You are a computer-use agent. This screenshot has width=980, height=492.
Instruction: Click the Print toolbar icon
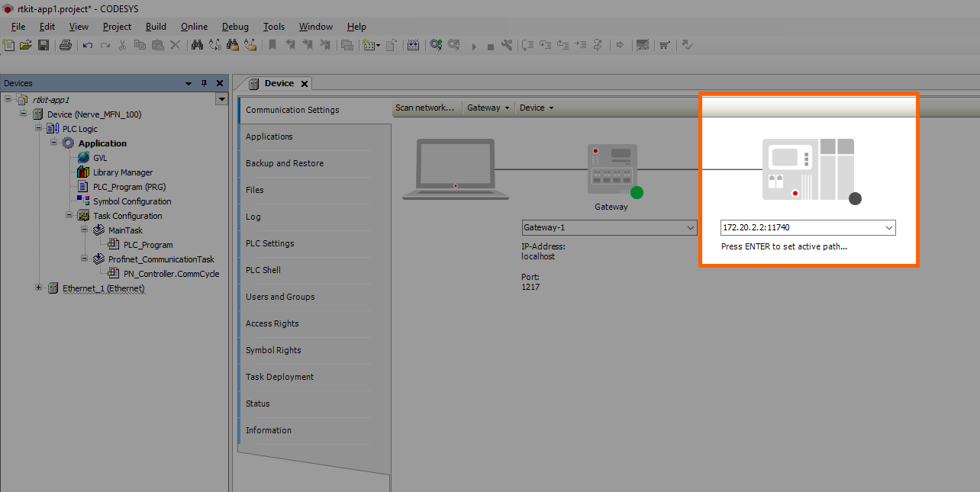(66, 45)
